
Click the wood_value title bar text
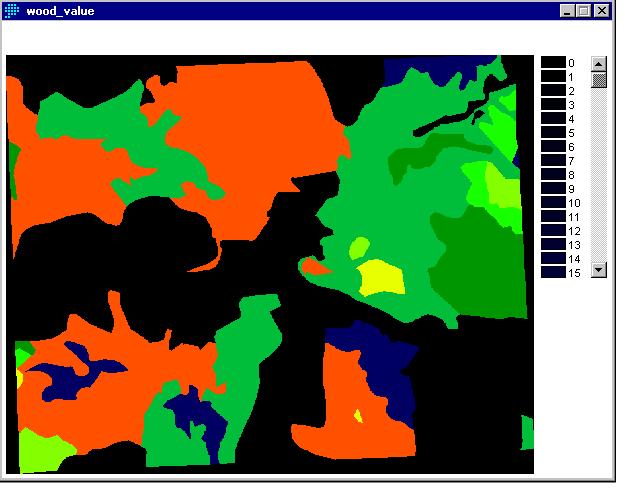click(x=53, y=12)
